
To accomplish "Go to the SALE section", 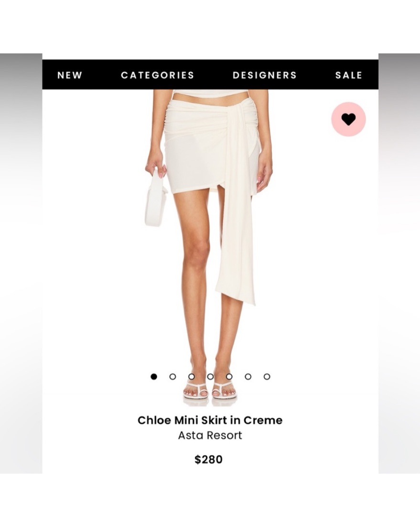I will coord(349,75).
